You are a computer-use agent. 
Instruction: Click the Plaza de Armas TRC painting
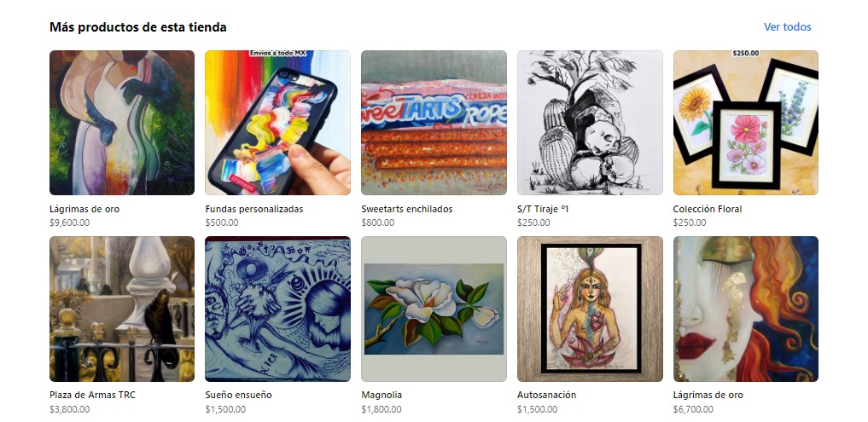[122, 309]
